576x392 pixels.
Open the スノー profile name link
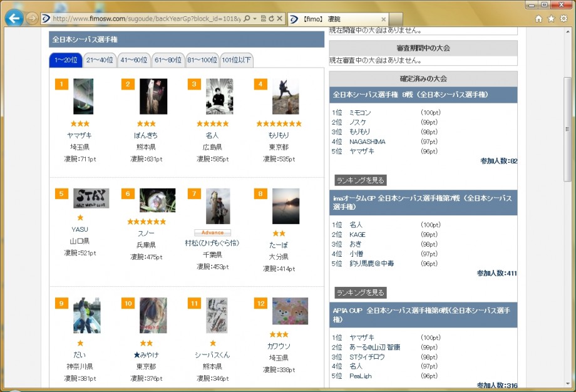click(x=147, y=234)
